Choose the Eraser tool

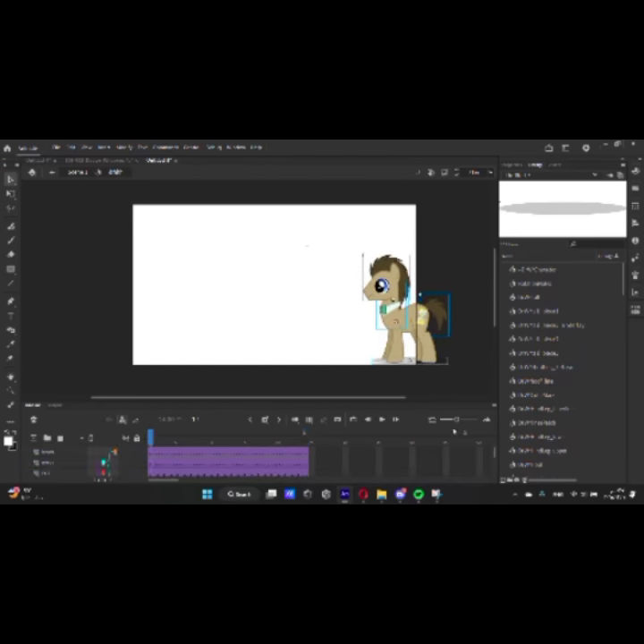coord(11,254)
